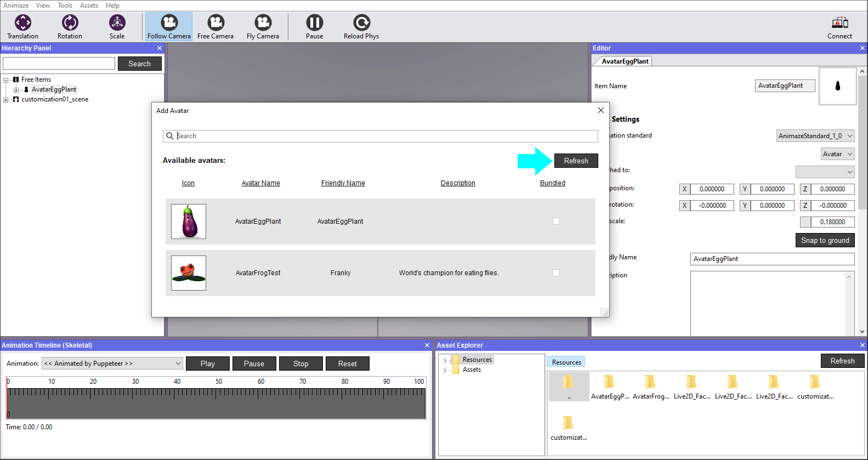Toggle Bundled checkbox for AvatarEggPlant
The height and width of the screenshot is (460, 868).
(x=556, y=222)
